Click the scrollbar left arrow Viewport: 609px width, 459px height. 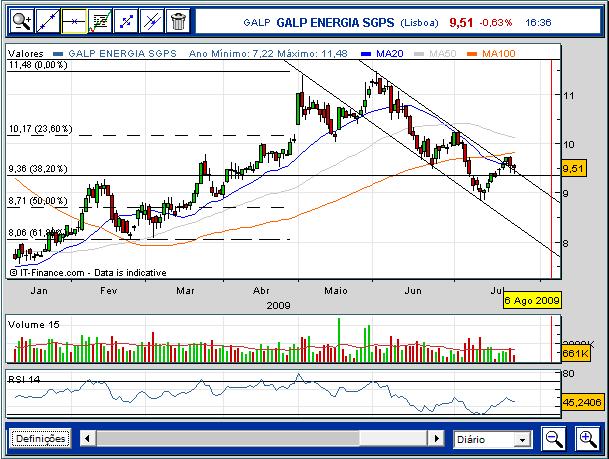[x=87, y=439]
